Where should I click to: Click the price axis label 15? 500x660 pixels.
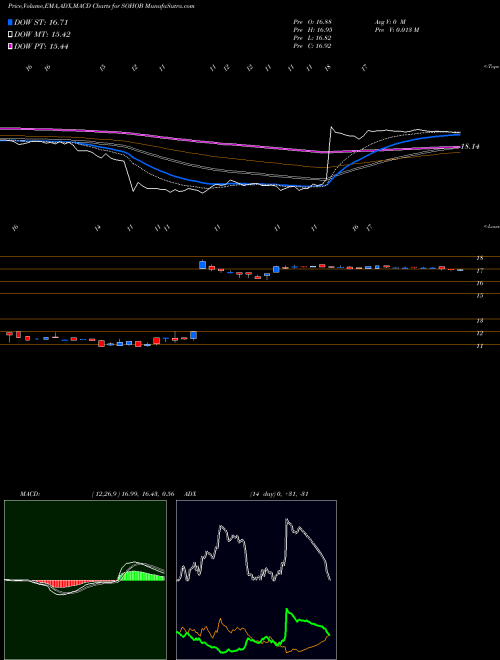[479, 296]
